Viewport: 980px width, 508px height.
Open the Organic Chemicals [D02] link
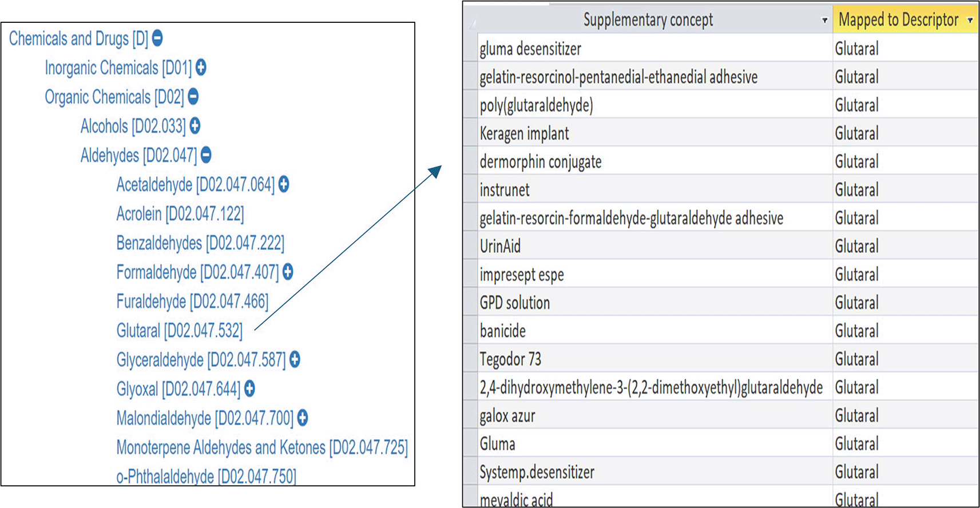pyautogui.click(x=114, y=97)
